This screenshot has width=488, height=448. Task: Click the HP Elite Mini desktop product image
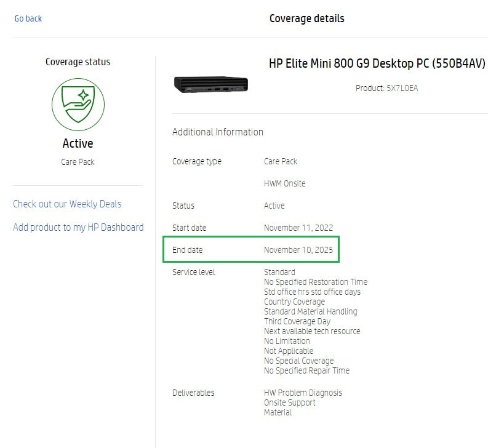point(211,85)
